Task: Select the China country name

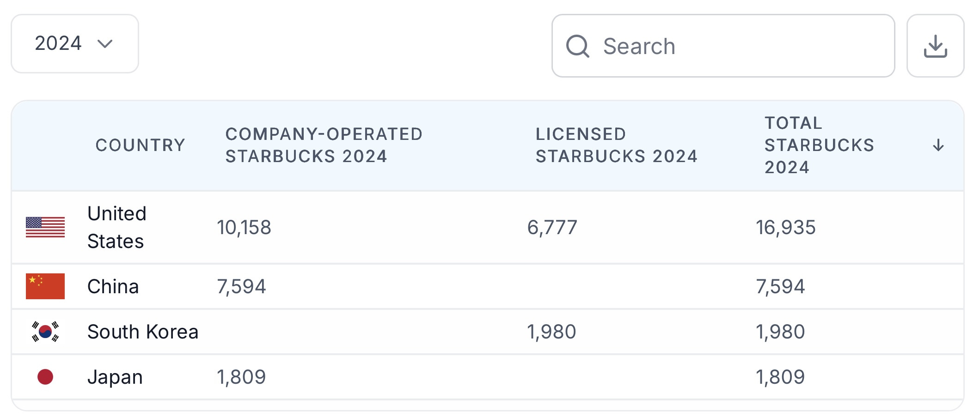Action: coord(113,286)
